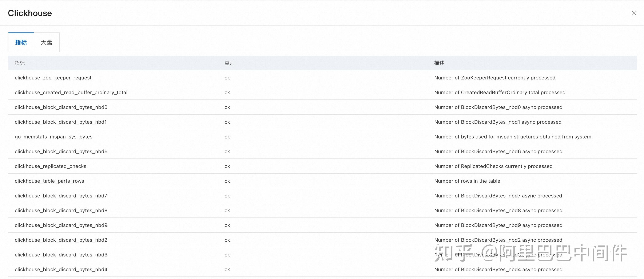Select go_memstats_mspan_sys_bytes metric row
Viewport: 644px width, 279px height.
pyautogui.click(x=53, y=137)
